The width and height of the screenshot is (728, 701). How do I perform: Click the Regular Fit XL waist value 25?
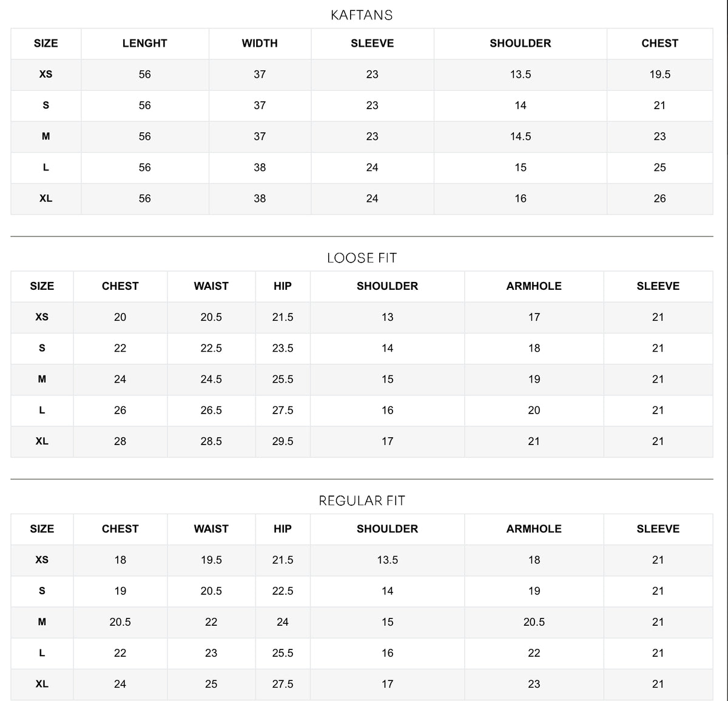tap(211, 683)
